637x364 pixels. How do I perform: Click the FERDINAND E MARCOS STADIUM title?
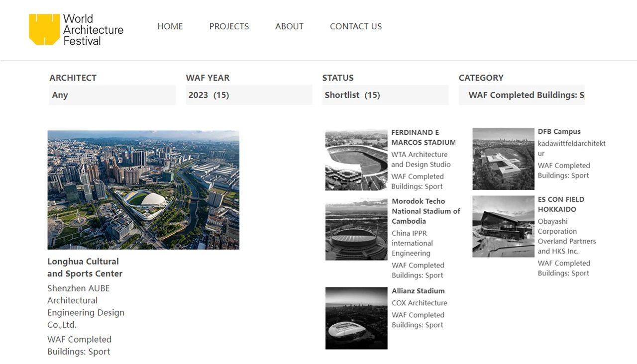[x=424, y=137]
